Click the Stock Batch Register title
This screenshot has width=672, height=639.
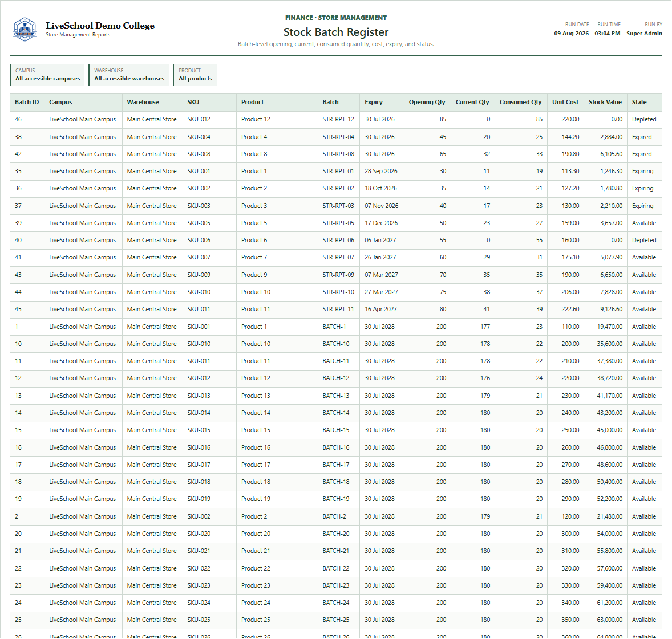[336, 32]
